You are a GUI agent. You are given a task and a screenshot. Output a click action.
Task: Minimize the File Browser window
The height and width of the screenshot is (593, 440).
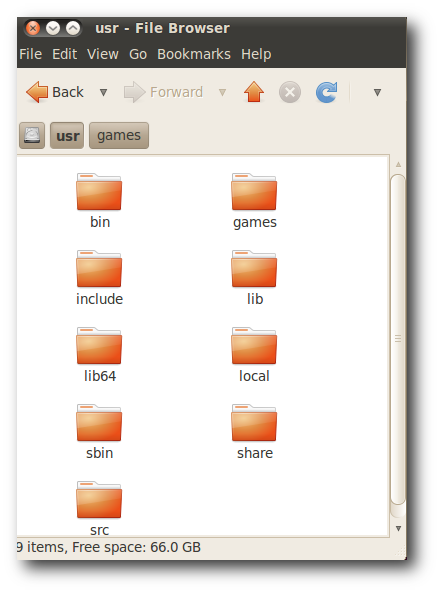53,28
